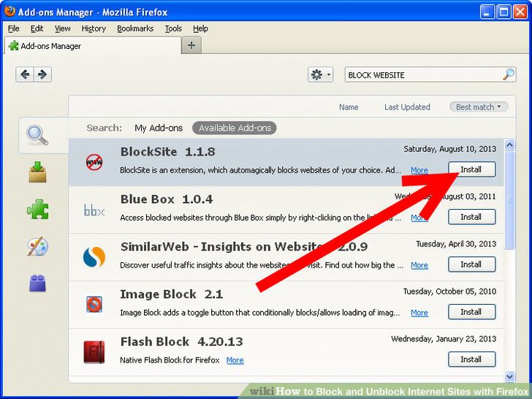Open the Edit menu
Viewport: 532px width, 399px height.
coord(37,28)
